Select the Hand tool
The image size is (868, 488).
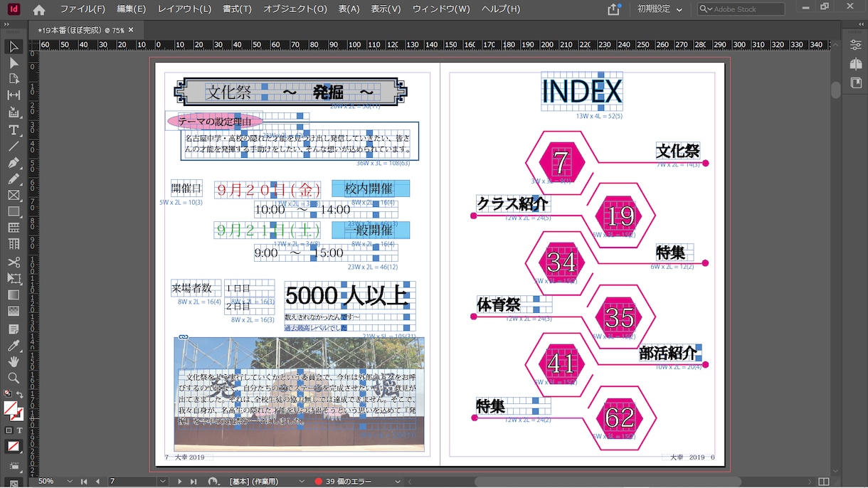click(x=14, y=362)
